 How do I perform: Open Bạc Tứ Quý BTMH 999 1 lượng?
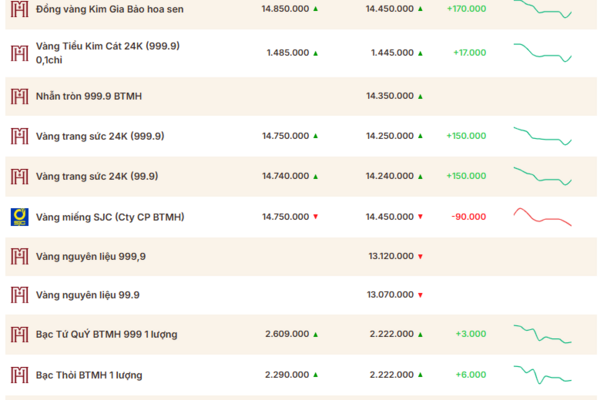tap(107, 334)
